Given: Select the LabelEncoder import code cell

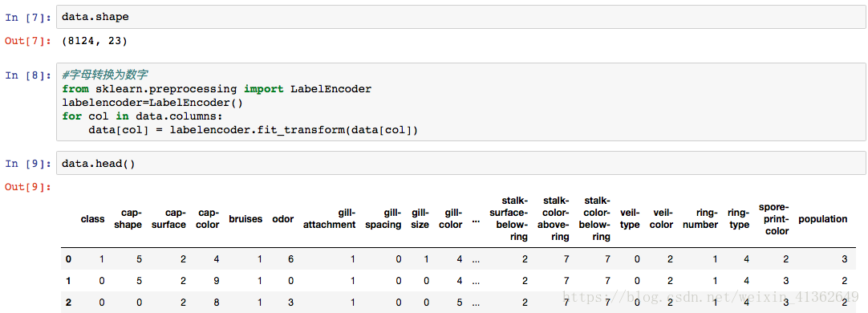Looking at the screenshot, I should [460, 103].
